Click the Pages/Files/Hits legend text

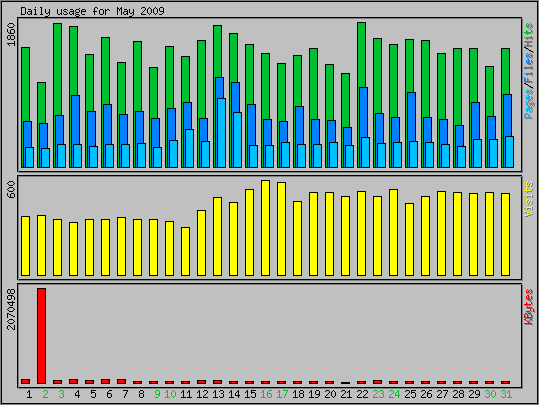pos(529,71)
